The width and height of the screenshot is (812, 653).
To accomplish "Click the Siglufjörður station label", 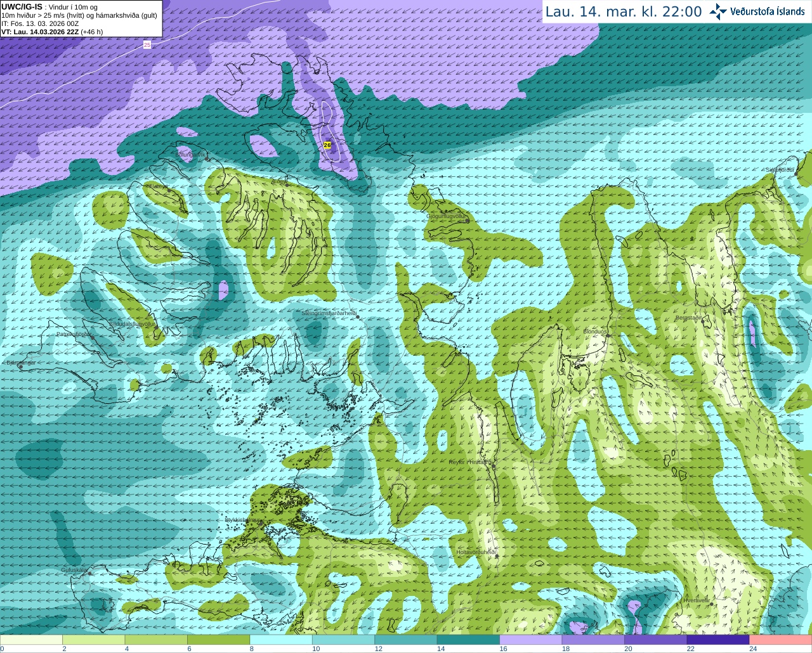I will (780, 170).
